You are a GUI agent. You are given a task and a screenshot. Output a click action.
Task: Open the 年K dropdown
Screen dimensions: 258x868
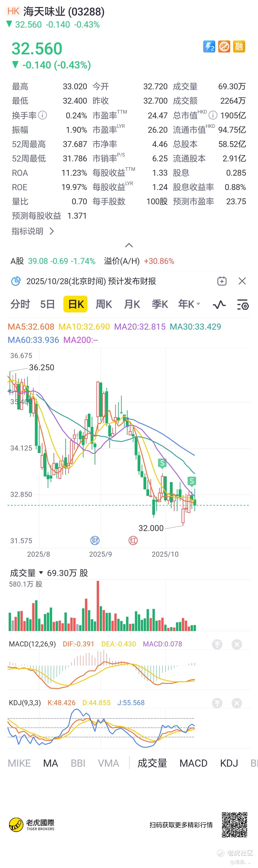click(x=189, y=304)
